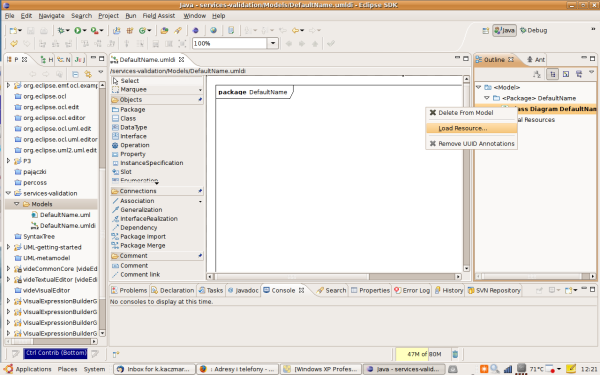Screen dimensions: 600x375
Task: Click the Print toolbar icon
Action: [44, 30]
